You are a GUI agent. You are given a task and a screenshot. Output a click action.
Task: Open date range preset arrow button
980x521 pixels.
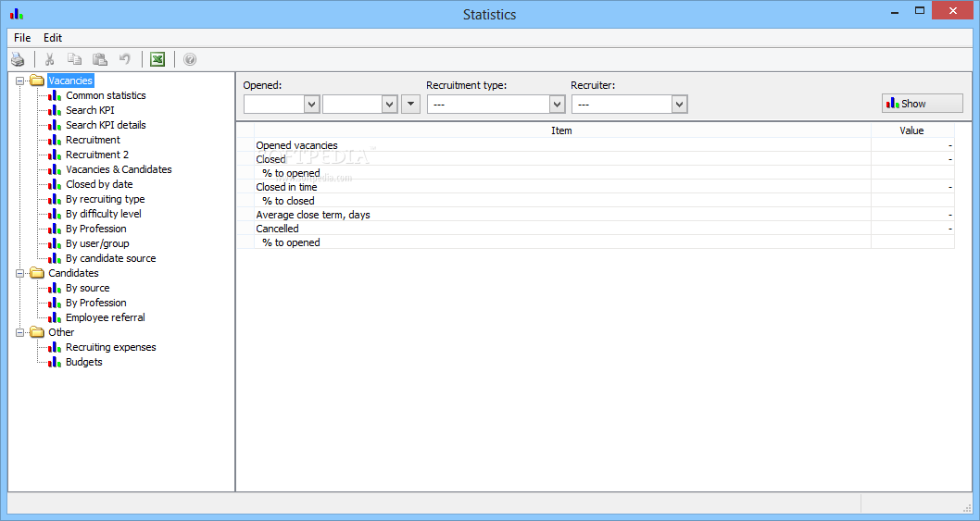click(x=410, y=105)
